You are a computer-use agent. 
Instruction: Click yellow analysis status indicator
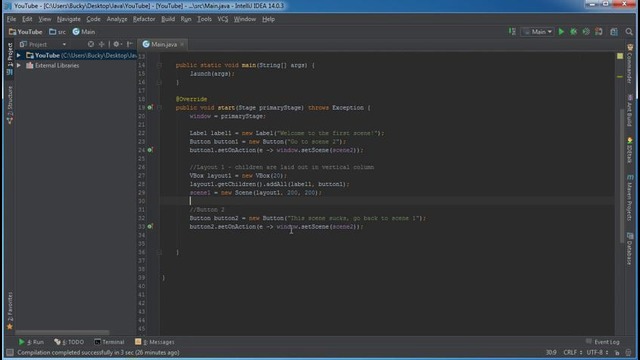click(620, 56)
